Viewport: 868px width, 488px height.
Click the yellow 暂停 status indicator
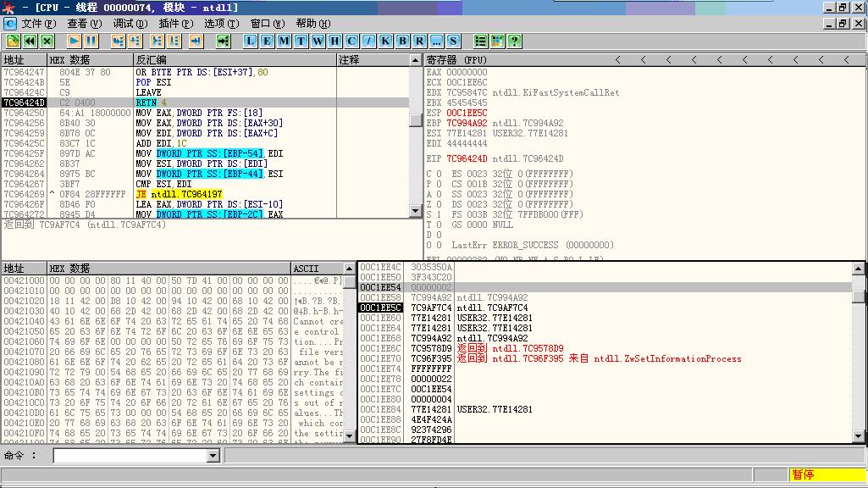827,474
